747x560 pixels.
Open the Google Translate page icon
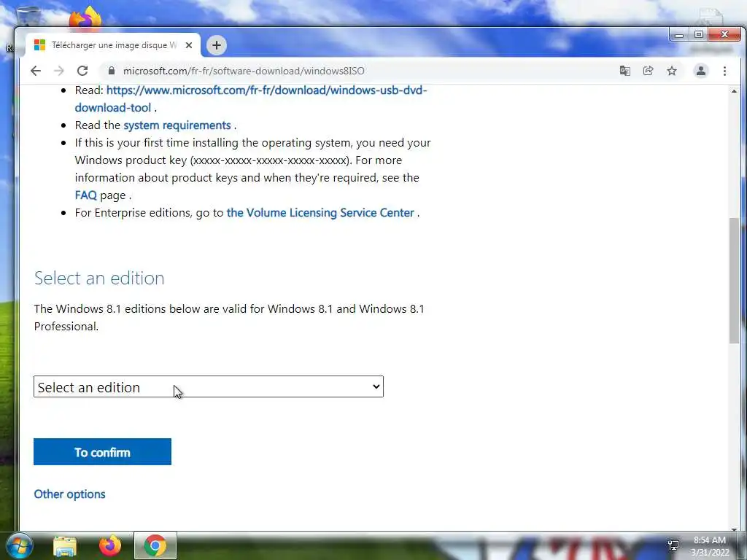(x=624, y=71)
